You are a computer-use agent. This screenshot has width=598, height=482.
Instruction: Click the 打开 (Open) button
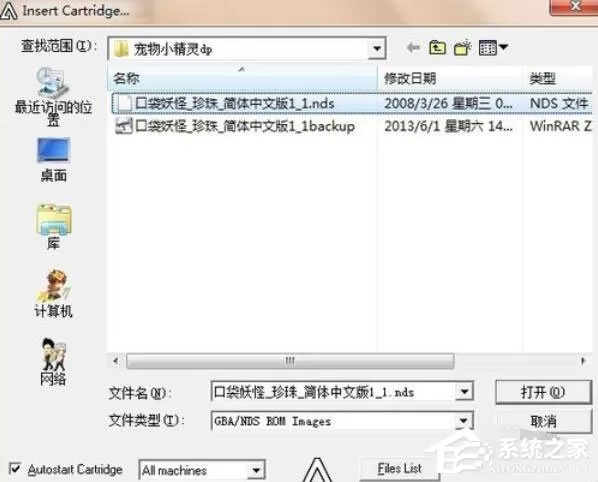pos(543,392)
